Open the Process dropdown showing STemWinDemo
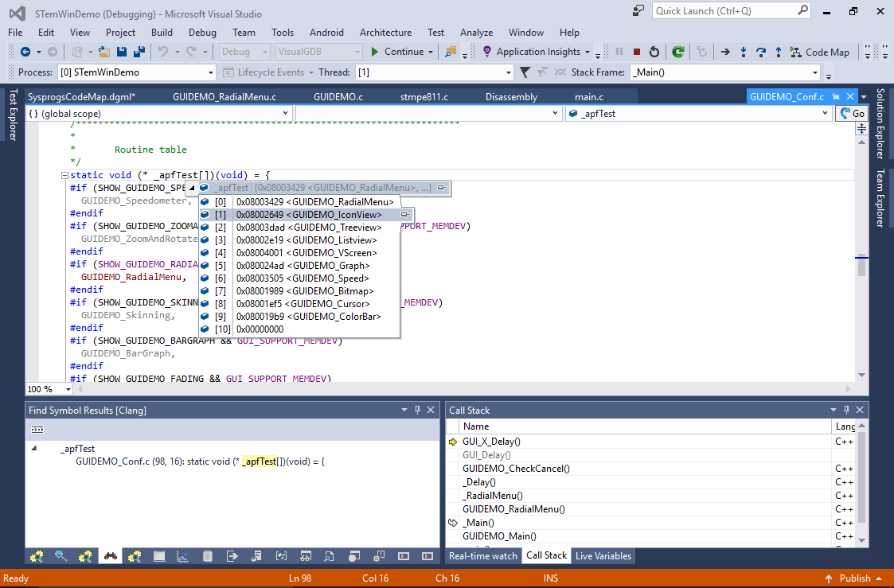 pos(136,72)
